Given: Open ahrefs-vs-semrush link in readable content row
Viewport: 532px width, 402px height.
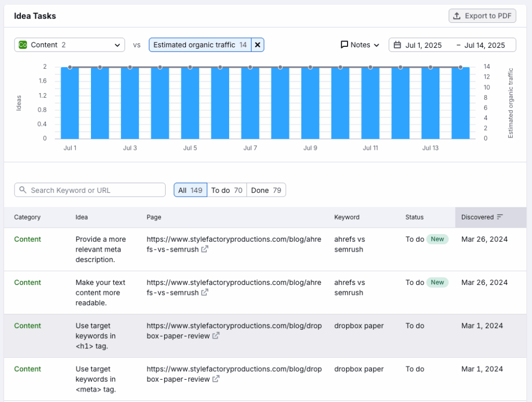Looking at the screenshot, I should point(234,288).
